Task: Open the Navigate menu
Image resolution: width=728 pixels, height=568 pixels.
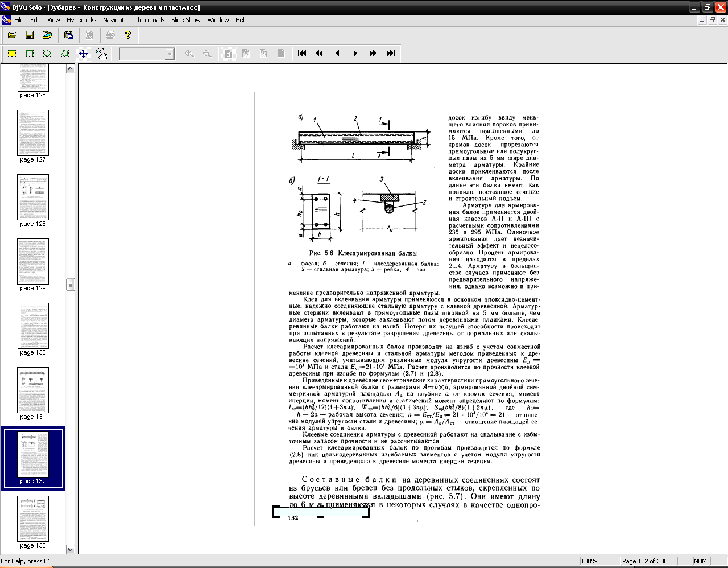Action: [115, 20]
